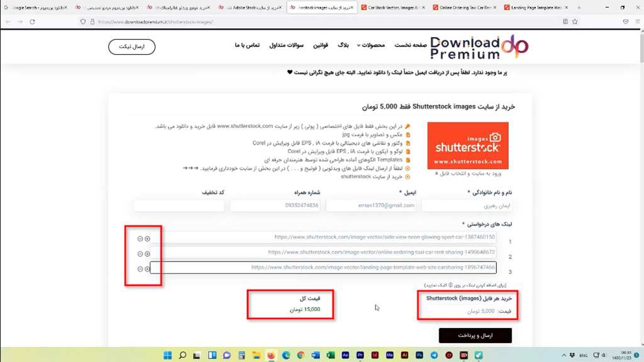
Task: Open the Task View icon in the taskbar
Action: 197,355
